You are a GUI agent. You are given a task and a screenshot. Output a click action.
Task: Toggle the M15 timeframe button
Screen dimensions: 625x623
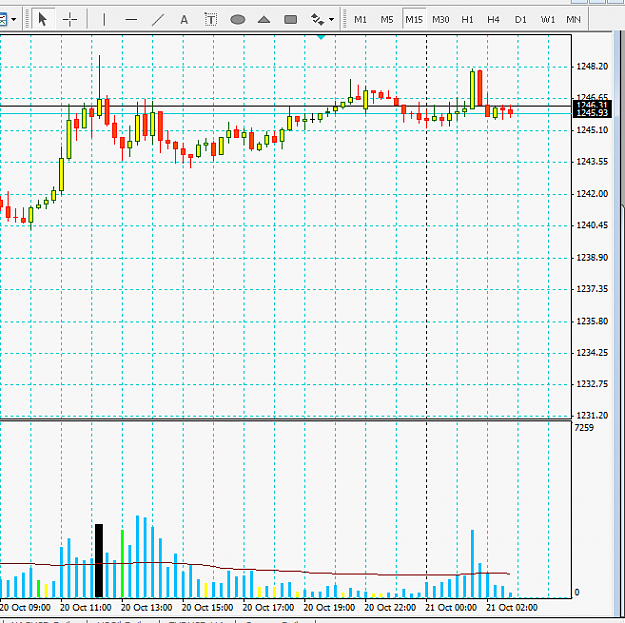click(414, 20)
